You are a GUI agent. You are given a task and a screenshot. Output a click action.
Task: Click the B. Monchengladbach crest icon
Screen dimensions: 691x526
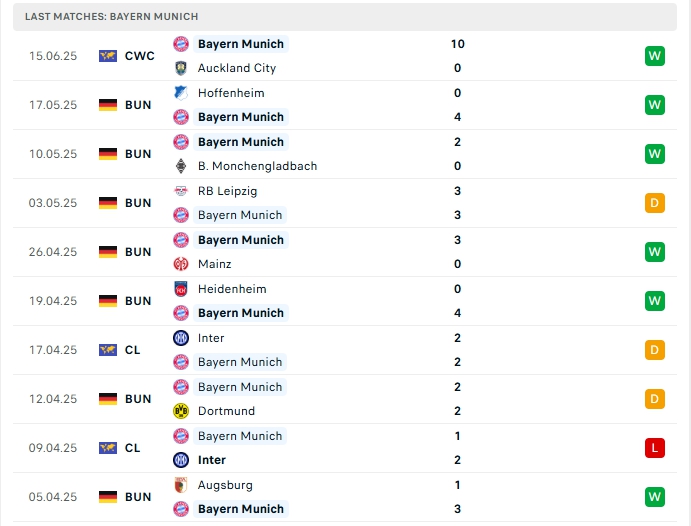[x=181, y=166]
